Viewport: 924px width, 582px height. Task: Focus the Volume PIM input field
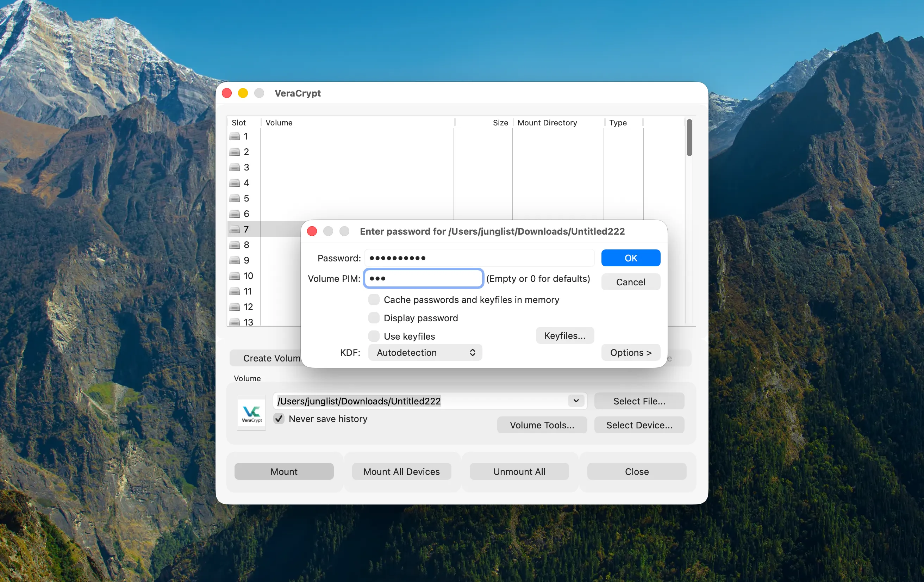(423, 278)
